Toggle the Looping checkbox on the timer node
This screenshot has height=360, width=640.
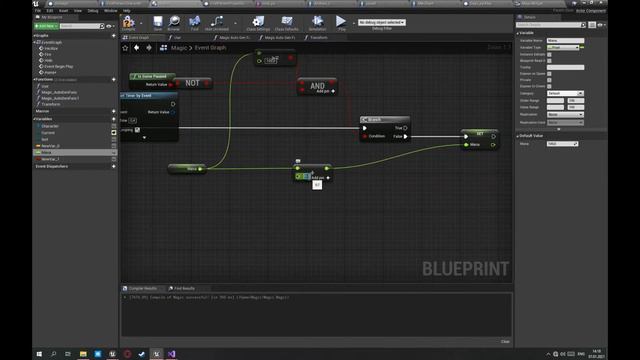tap(137, 130)
